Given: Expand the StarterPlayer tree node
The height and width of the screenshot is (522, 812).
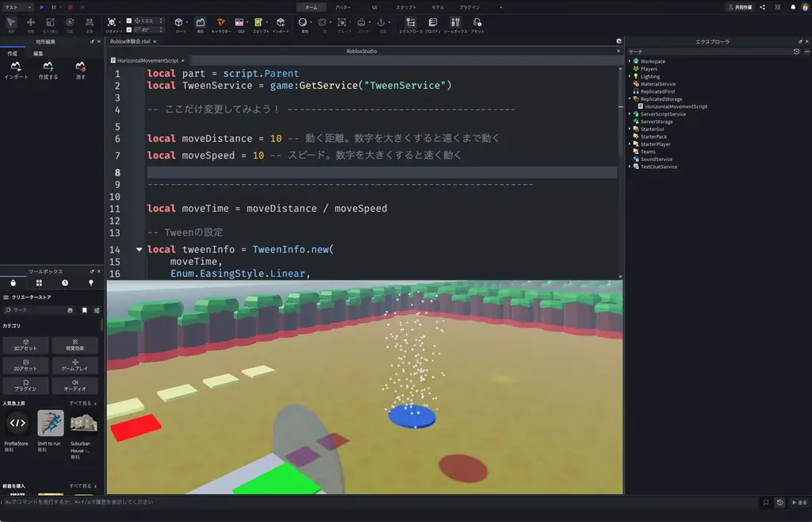Looking at the screenshot, I should tap(630, 144).
